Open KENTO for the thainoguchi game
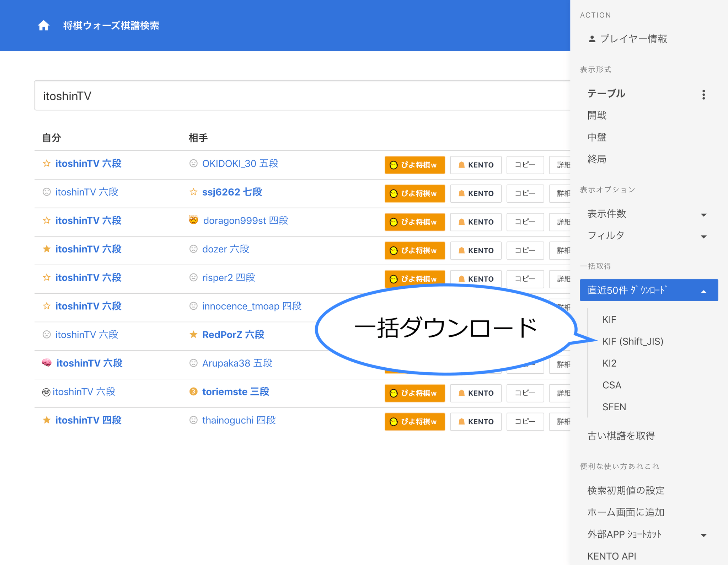 pyautogui.click(x=476, y=422)
